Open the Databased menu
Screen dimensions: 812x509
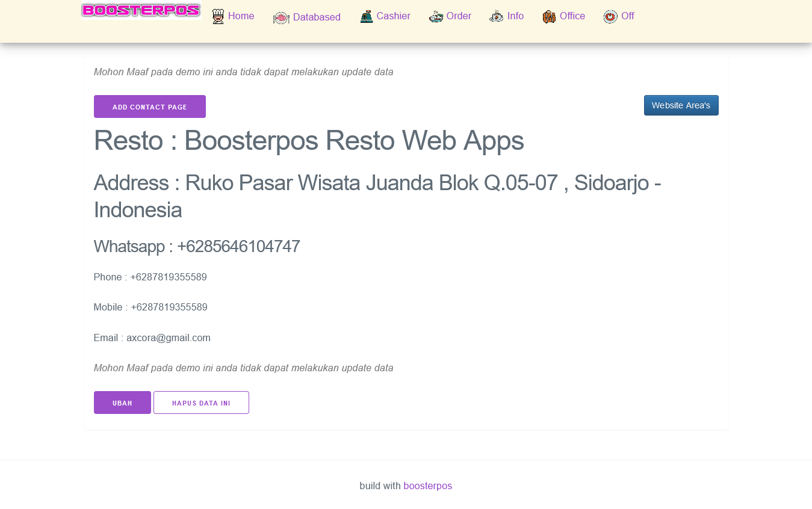pos(317,17)
